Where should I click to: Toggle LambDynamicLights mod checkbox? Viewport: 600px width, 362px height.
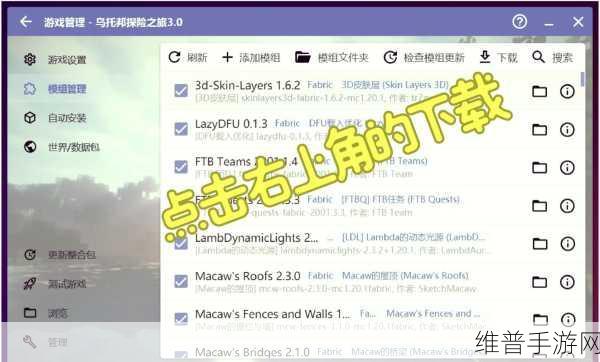181,243
